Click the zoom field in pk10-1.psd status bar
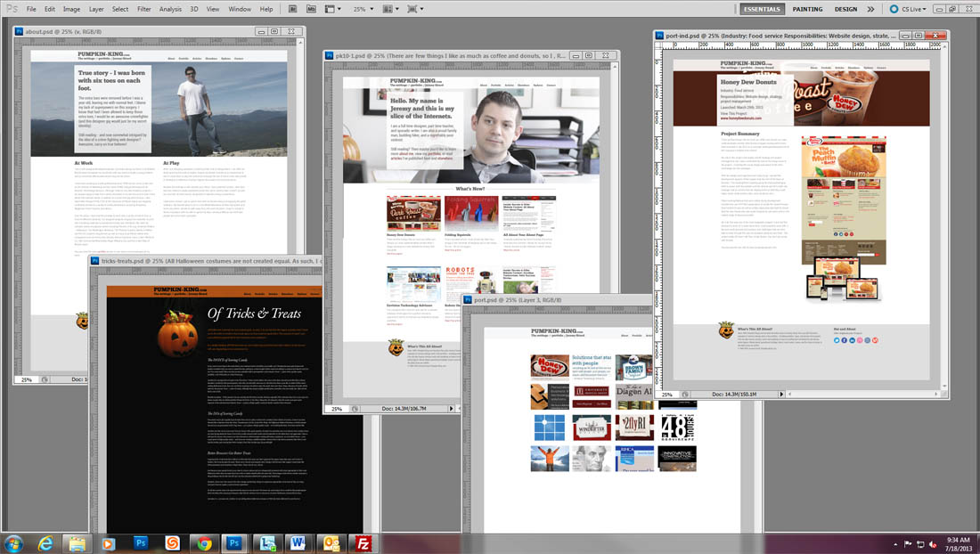The image size is (980, 554). pos(336,409)
